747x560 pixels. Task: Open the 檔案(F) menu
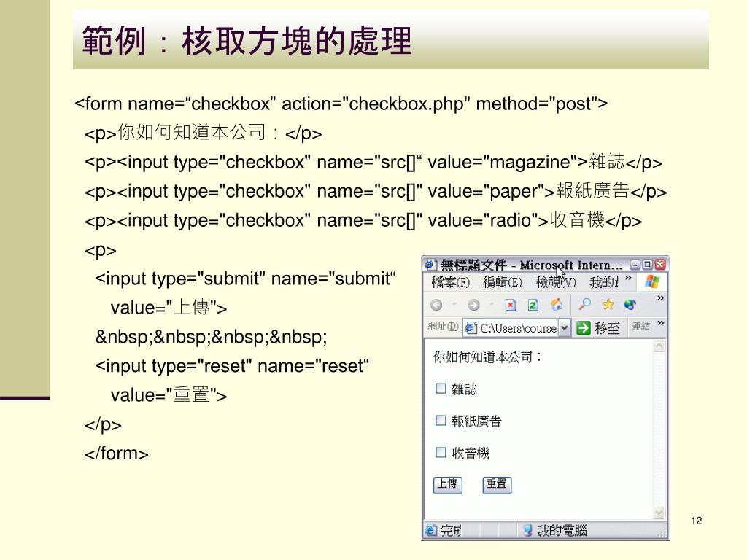click(x=450, y=282)
